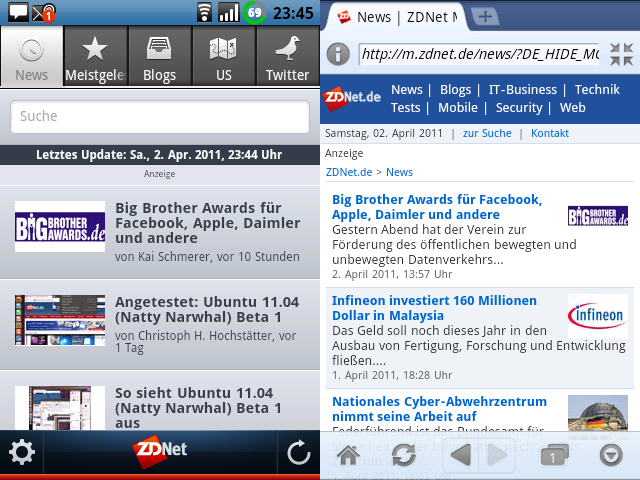The width and height of the screenshot is (640, 480).
Task: Click ZDNet.de breadcrumb link
Action: click(x=349, y=172)
